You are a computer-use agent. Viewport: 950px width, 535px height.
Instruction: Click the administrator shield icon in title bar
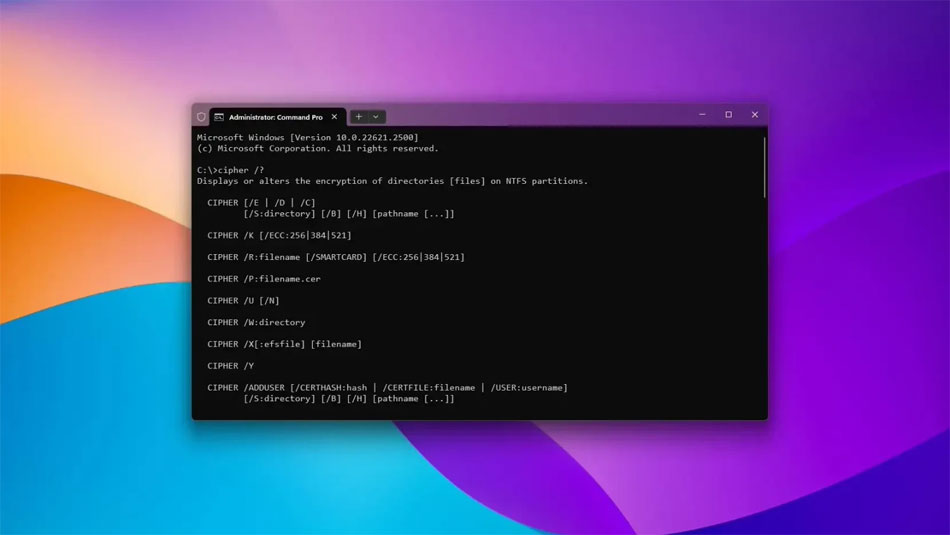[x=201, y=117]
